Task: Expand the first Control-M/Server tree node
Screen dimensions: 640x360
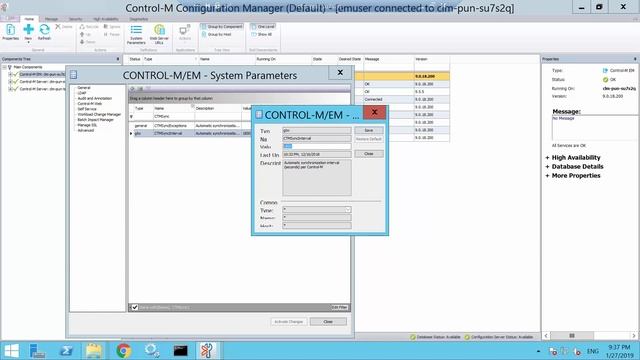Action: click(x=10, y=82)
